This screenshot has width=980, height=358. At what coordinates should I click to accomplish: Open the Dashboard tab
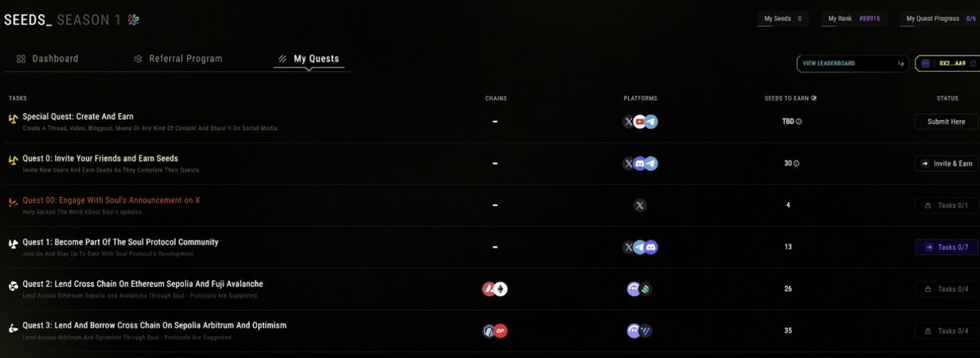point(47,59)
